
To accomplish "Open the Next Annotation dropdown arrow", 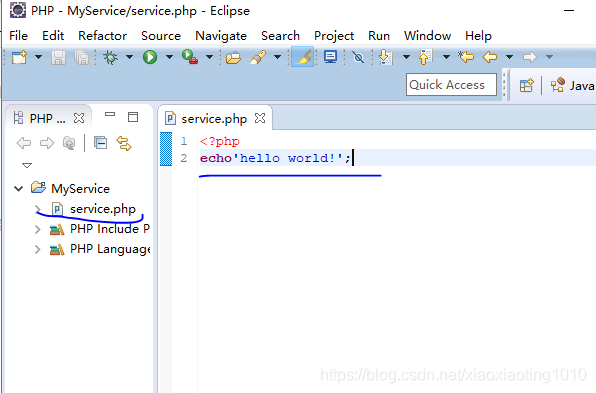I will coord(406,57).
